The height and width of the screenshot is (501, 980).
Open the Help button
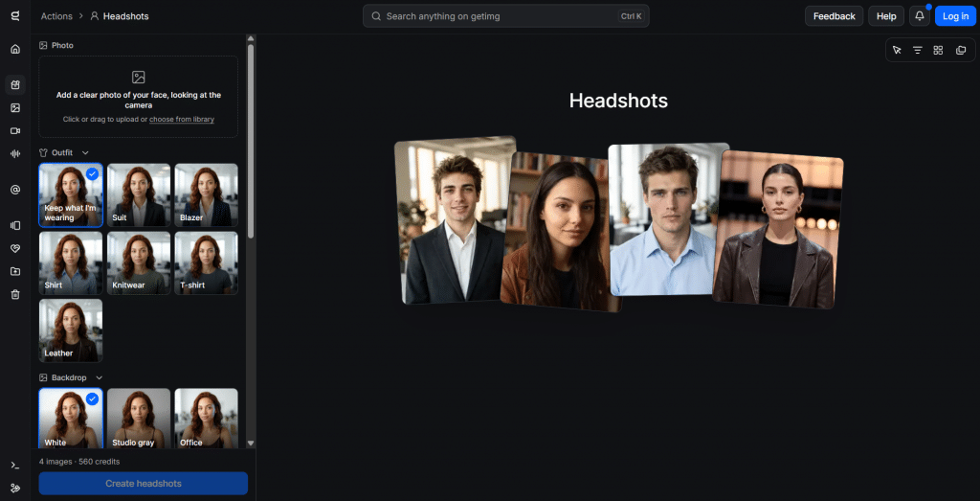point(886,16)
